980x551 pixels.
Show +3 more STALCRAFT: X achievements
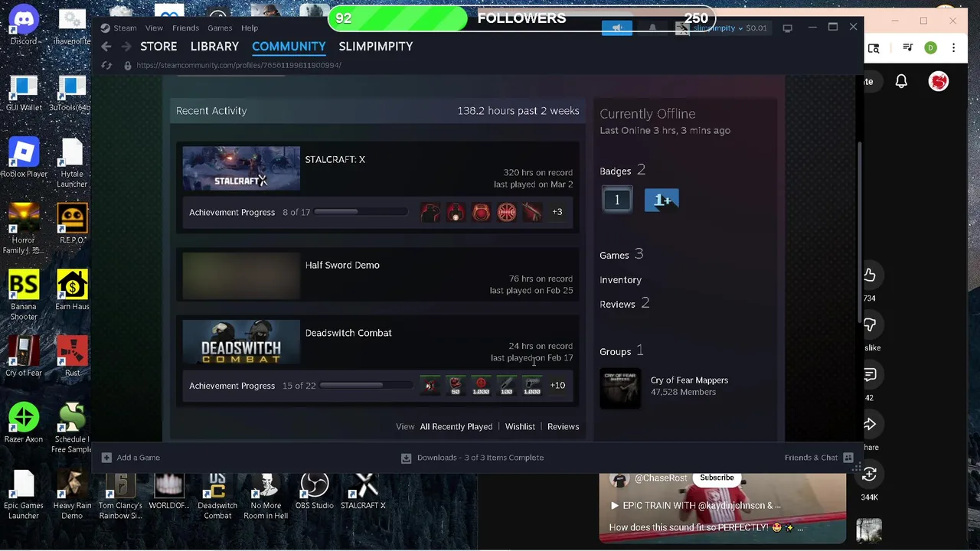pyautogui.click(x=557, y=212)
